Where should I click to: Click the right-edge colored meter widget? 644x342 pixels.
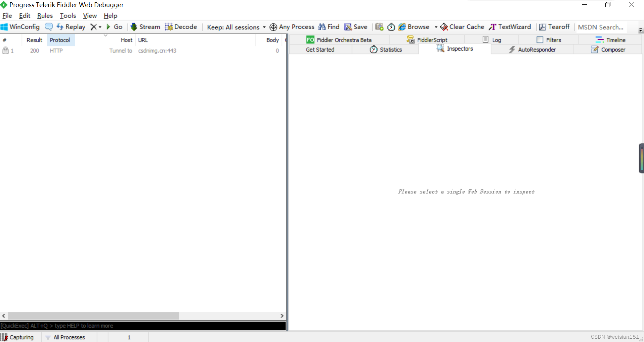pyautogui.click(x=641, y=158)
